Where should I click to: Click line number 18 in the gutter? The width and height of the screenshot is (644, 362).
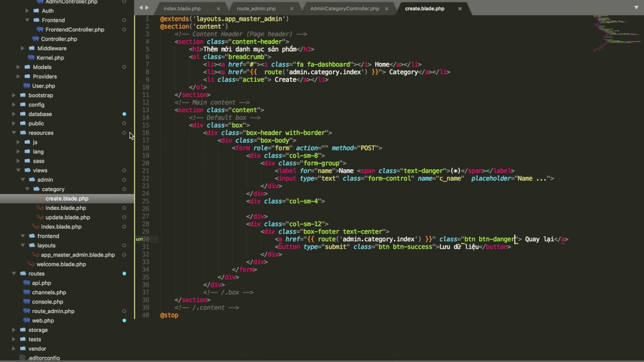tap(145, 148)
